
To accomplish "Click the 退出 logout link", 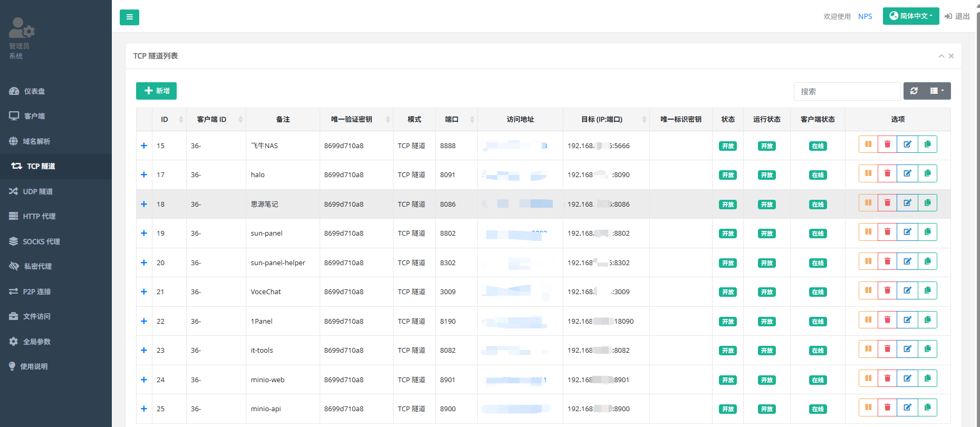I will pyautogui.click(x=957, y=16).
